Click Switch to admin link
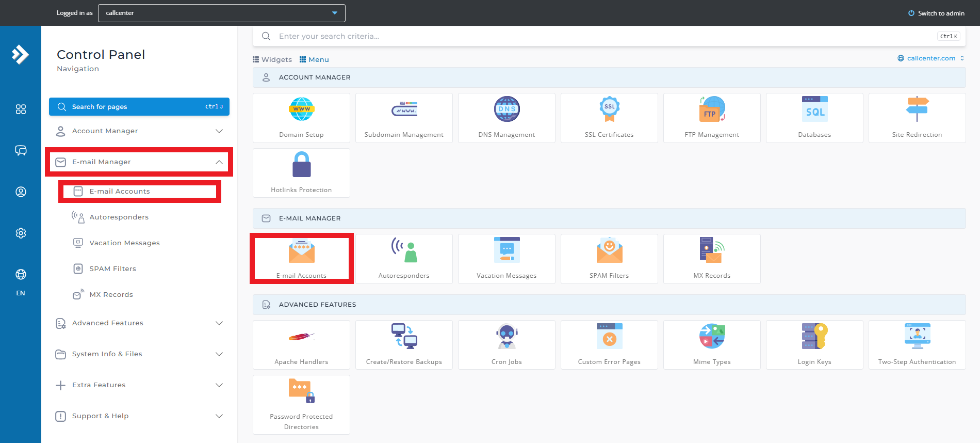The width and height of the screenshot is (980, 443). click(x=936, y=13)
